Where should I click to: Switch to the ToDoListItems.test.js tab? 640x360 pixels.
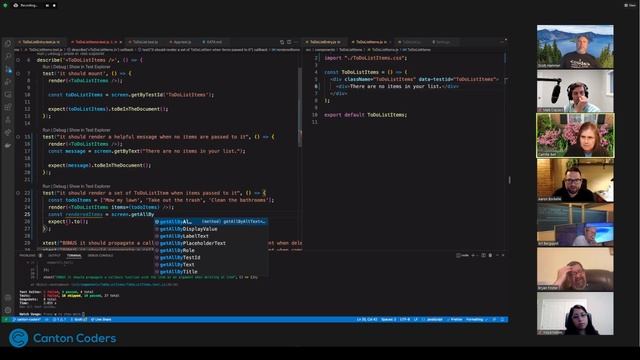[x=95, y=42]
